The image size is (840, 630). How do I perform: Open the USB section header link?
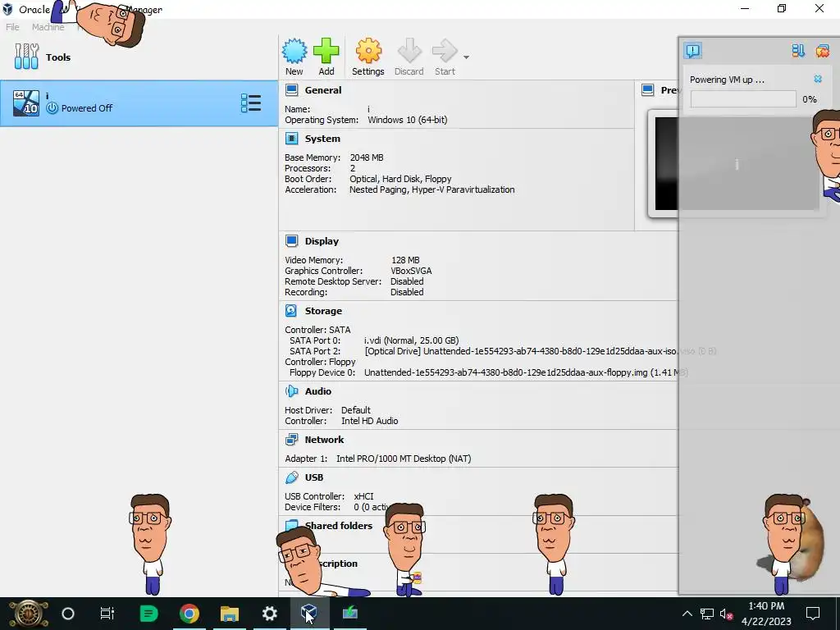click(x=314, y=477)
